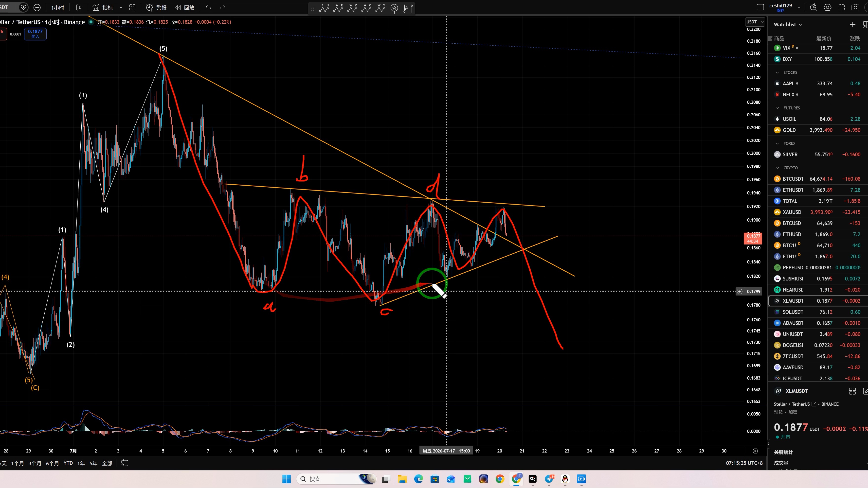Open ceshi0129 layout dropdown arrow
The image size is (868, 488).
[x=799, y=7]
